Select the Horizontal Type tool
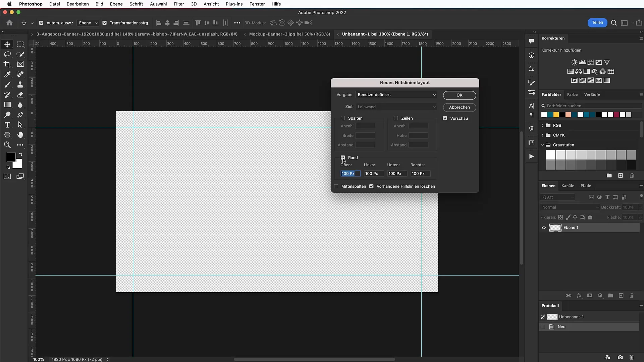Screen dimensions: 644x362 click(7, 125)
